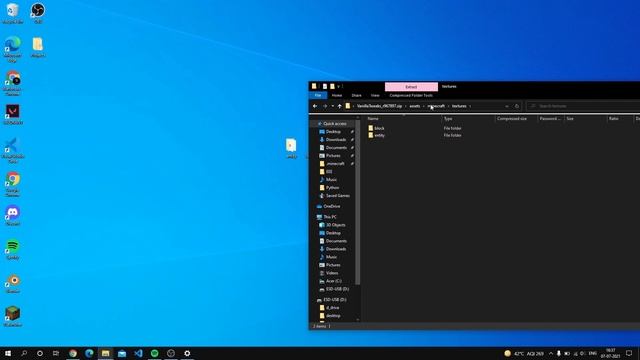640x360 pixels.
Task: Select the Blender desktop shortcut
Action: (x=13, y=283)
